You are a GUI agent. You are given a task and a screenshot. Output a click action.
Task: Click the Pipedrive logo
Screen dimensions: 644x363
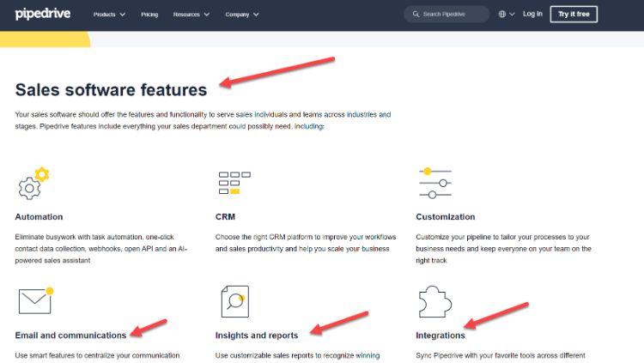click(43, 14)
